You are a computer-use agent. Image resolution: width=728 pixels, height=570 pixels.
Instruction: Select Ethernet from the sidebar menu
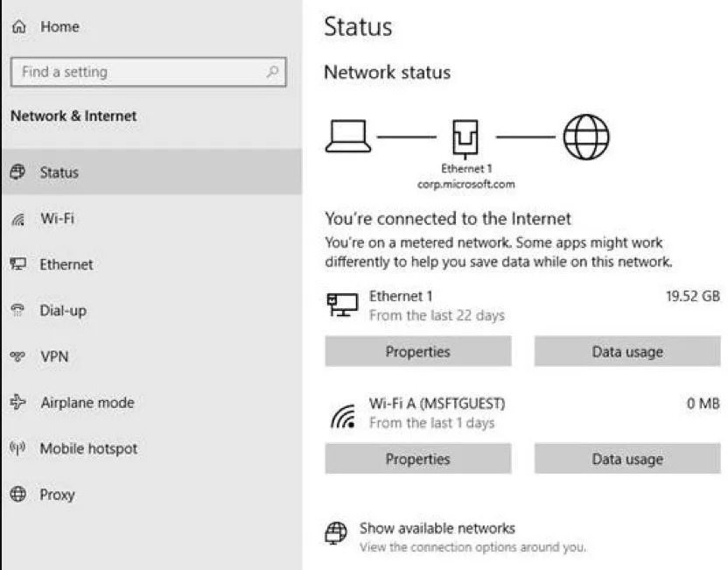click(x=65, y=264)
